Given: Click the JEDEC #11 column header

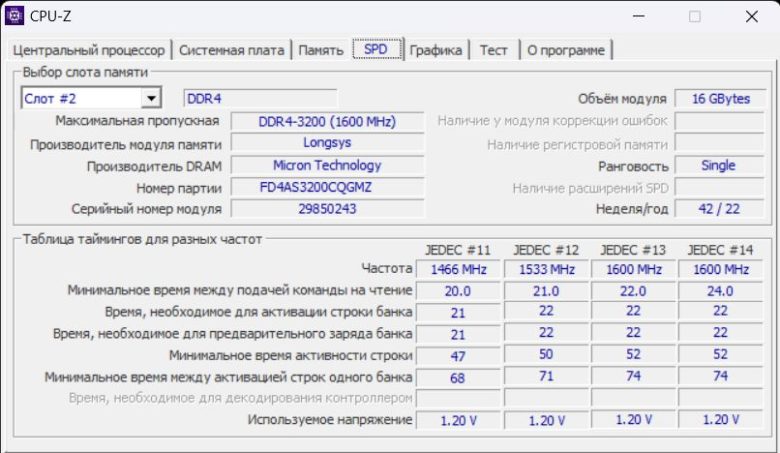Looking at the screenshot, I should tap(458, 250).
